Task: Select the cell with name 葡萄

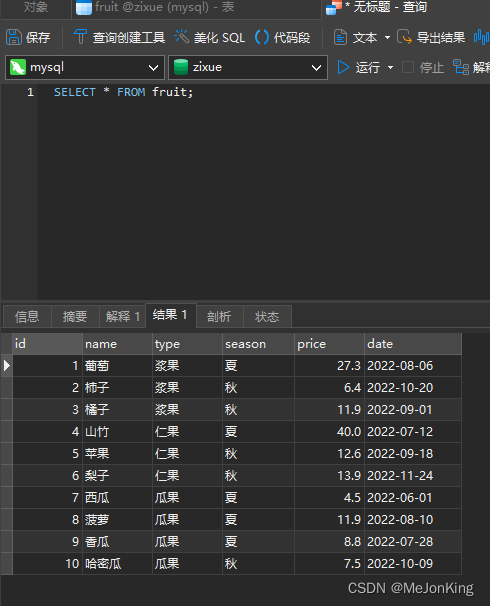Action: pyautogui.click(x=117, y=366)
